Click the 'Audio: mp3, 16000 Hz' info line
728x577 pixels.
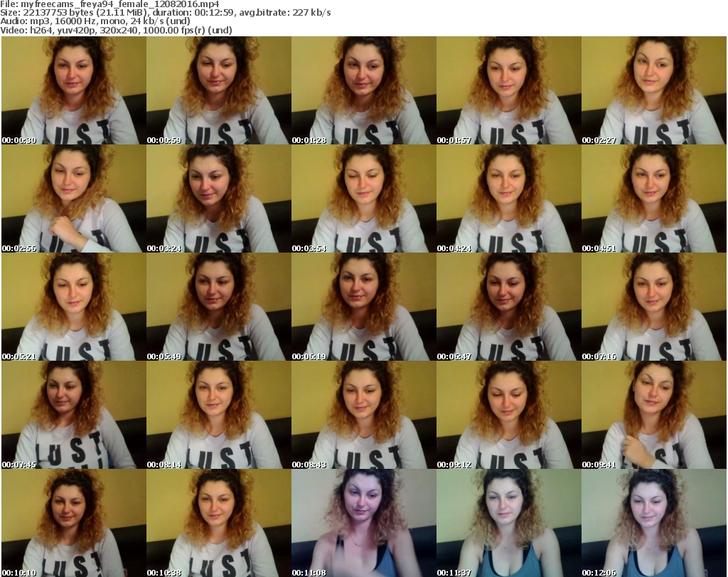[x=95, y=21]
